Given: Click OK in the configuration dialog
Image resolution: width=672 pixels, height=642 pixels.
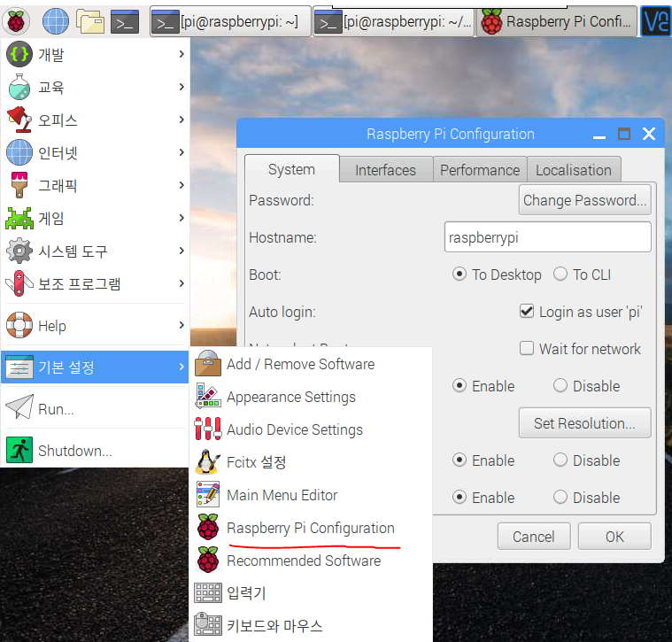Looking at the screenshot, I should (x=614, y=536).
